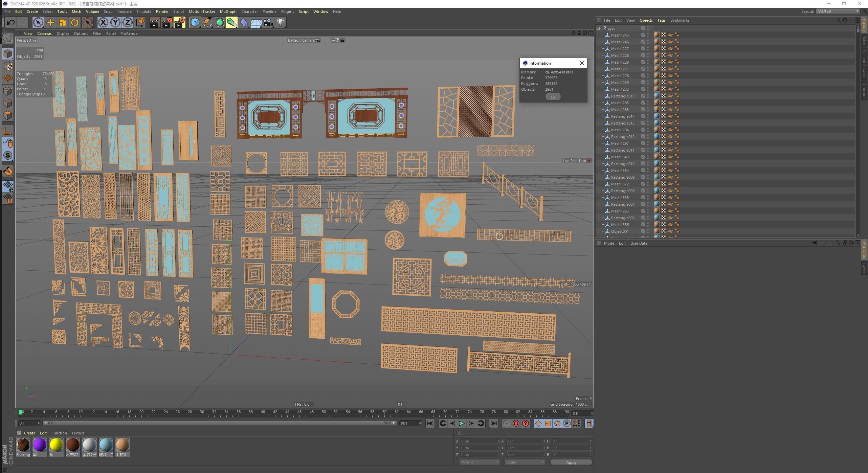Select the Scale tool
868x473 pixels.
[63, 23]
